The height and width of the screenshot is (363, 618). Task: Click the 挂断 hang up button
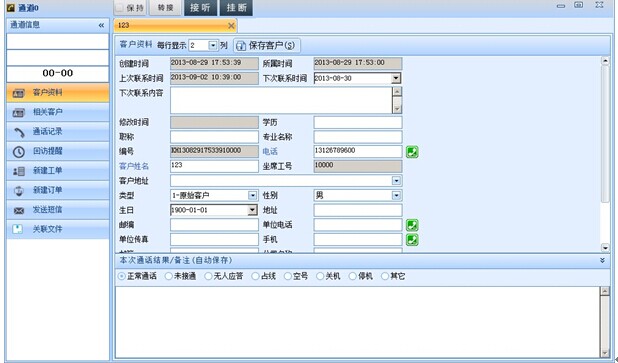pyautogui.click(x=236, y=7)
